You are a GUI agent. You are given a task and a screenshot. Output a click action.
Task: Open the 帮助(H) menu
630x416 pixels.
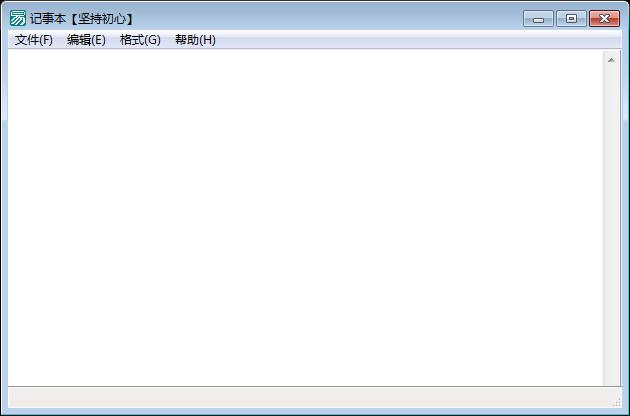[195, 40]
